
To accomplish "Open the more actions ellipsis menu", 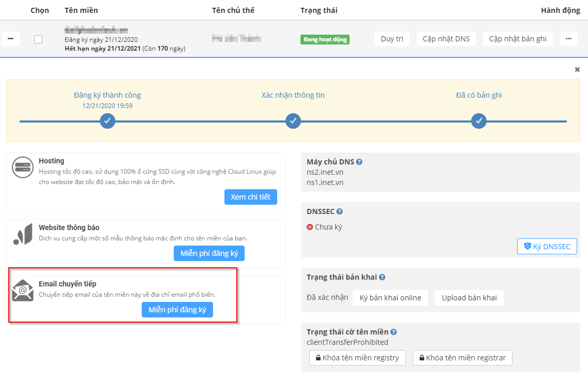I will click(x=568, y=38).
